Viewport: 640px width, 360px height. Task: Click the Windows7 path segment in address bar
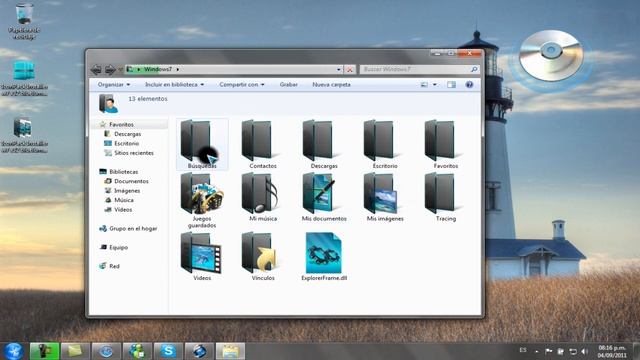[x=158, y=69]
